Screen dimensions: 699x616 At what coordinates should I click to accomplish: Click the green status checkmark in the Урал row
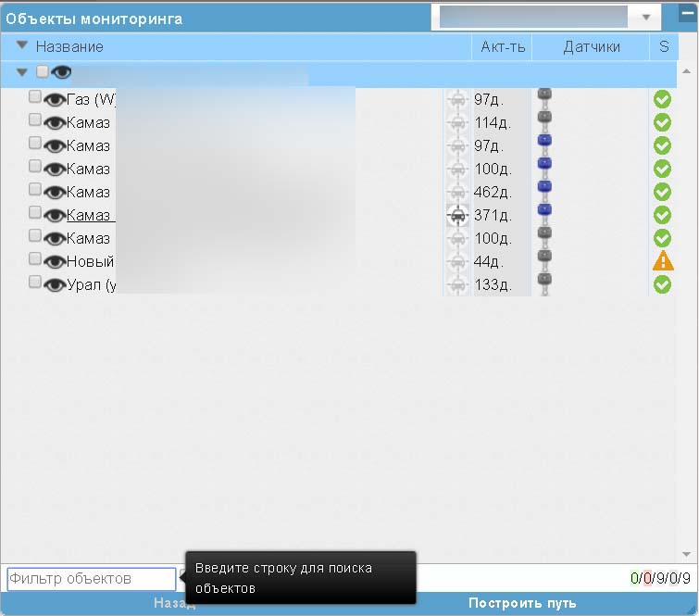click(663, 284)
